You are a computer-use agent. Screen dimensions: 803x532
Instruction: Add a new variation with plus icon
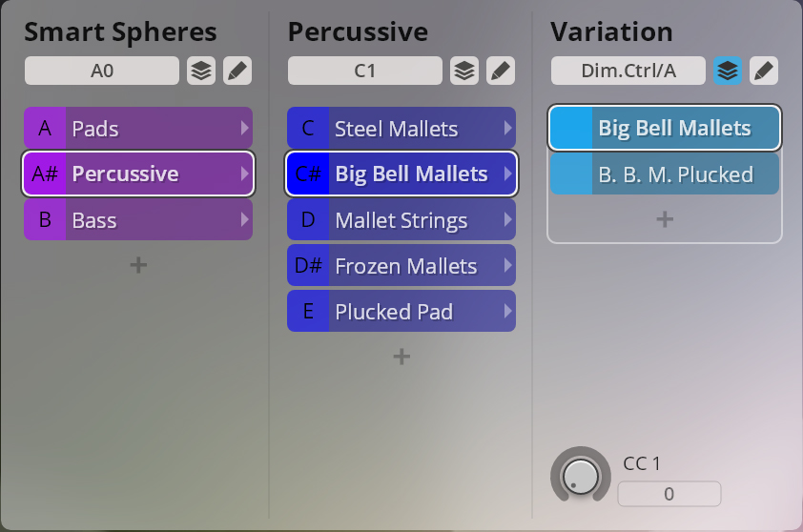pos(665,219)
